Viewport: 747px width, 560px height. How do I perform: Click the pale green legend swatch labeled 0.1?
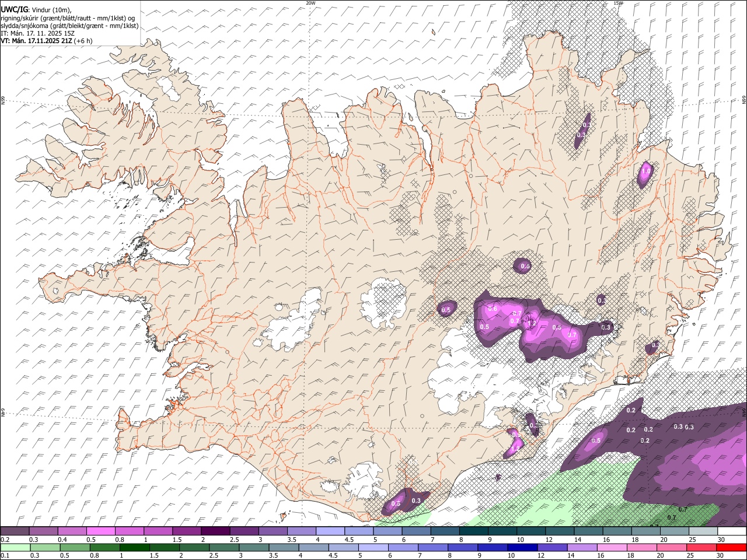click(x=15, y=547)
